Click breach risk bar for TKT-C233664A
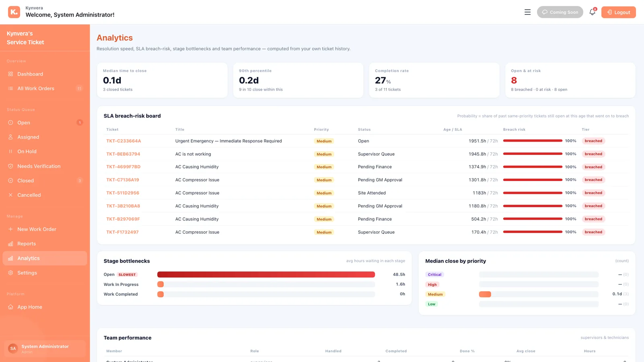Screen dimensions: 644x362 pos(533,141)
